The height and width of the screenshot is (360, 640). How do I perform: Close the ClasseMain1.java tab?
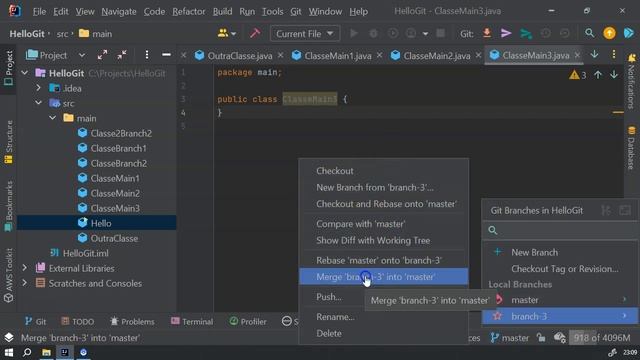pos(379,55)
